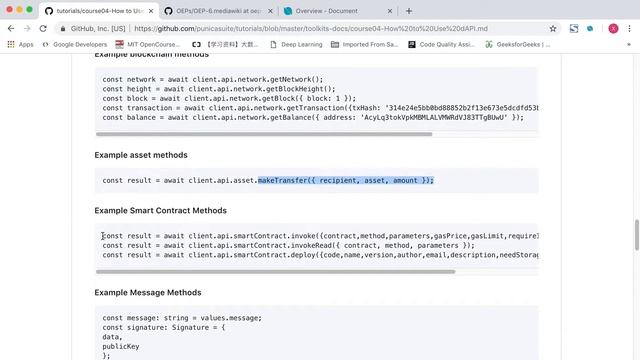The height and width of the screenshot is (360, 640).
Task: Click the smartContract.deploy code line
Action: (x=320, y=255)
